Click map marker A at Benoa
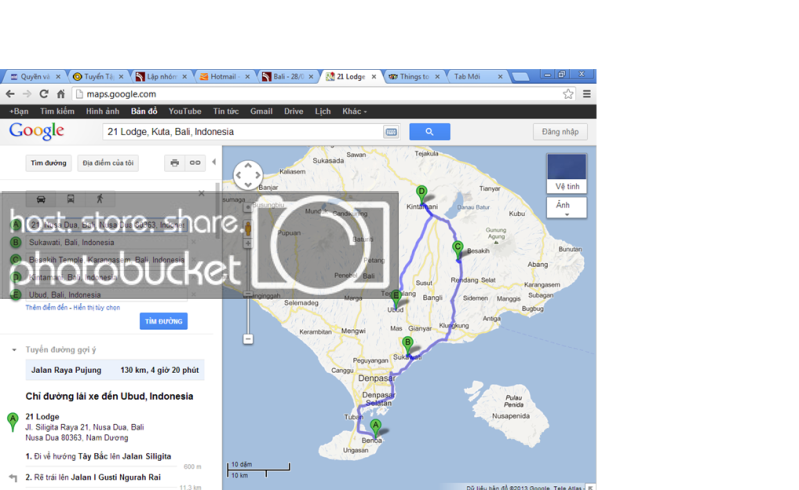 tap(375, 428)
